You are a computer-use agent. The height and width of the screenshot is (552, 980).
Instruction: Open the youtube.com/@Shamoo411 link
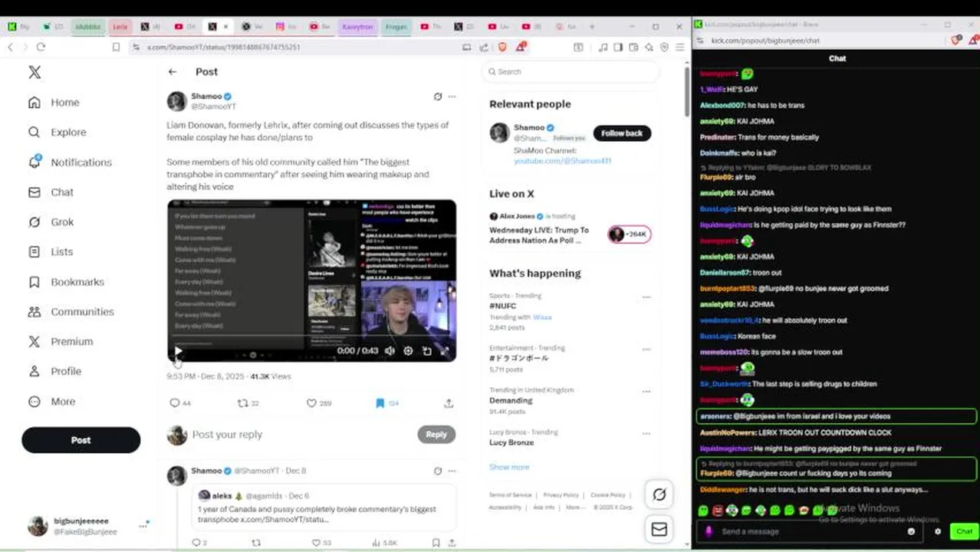click(562, 161)
